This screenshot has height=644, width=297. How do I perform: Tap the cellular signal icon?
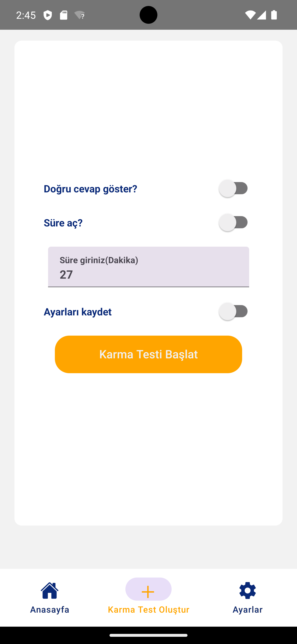262,15
